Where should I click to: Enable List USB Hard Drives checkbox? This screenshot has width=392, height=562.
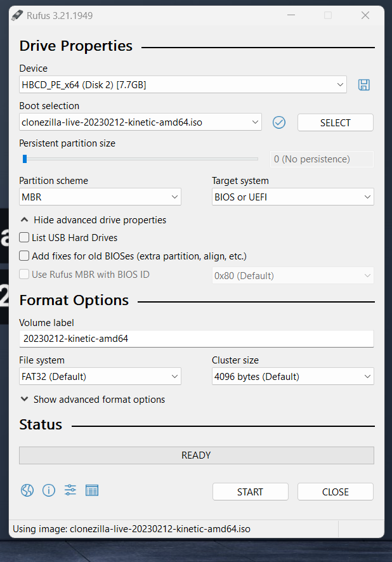pyautogui.click(x=24, y=237)
